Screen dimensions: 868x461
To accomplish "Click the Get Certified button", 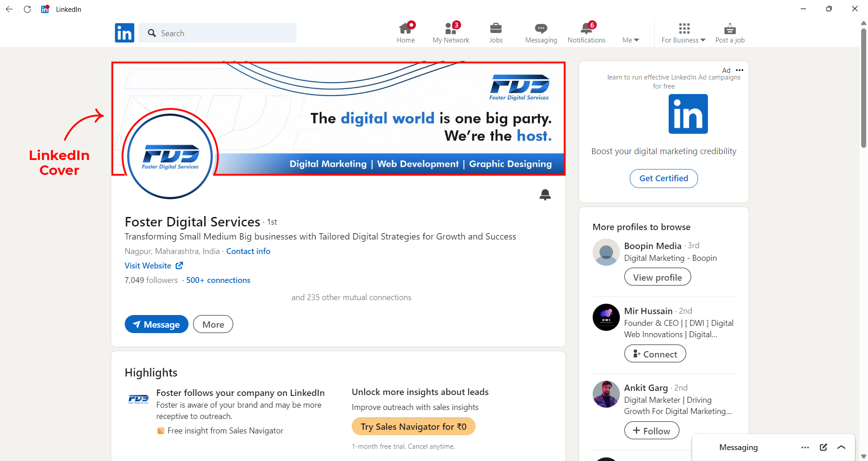I will point(664,178).
